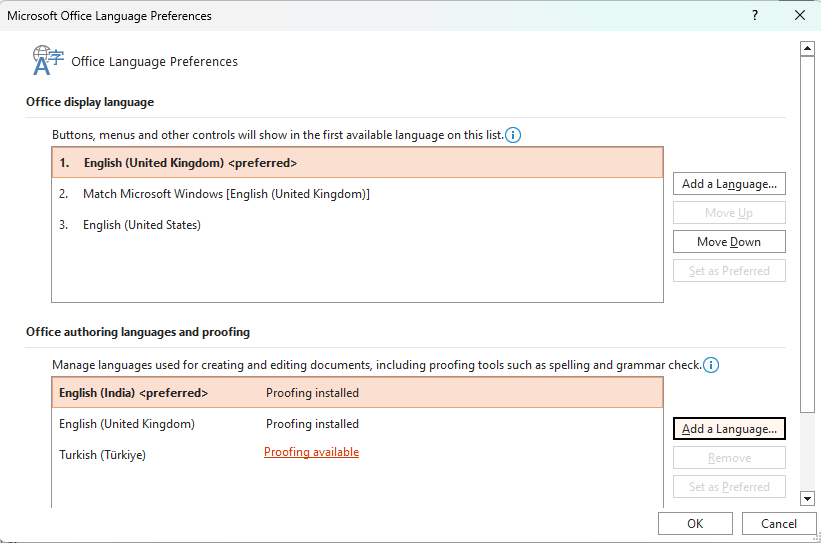This screenshot has height=543, width=821.
Task: Click the Move Down button
Action: coord(729,241)
